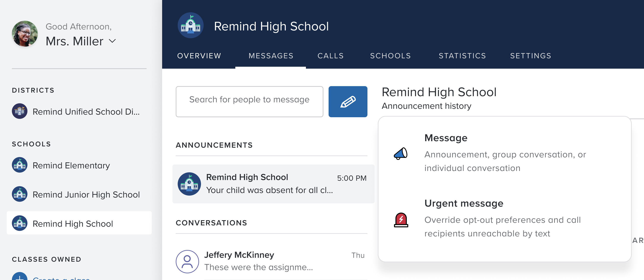This screenshot has height=280, width=644.
Task: Click the Remind High School header logo
Action: 190,26
